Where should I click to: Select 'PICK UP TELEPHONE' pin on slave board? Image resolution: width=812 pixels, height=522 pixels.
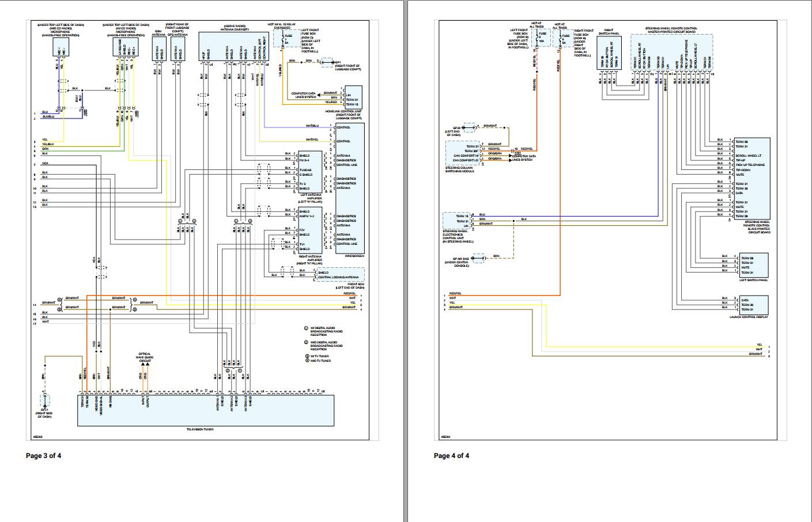[750, 165]
